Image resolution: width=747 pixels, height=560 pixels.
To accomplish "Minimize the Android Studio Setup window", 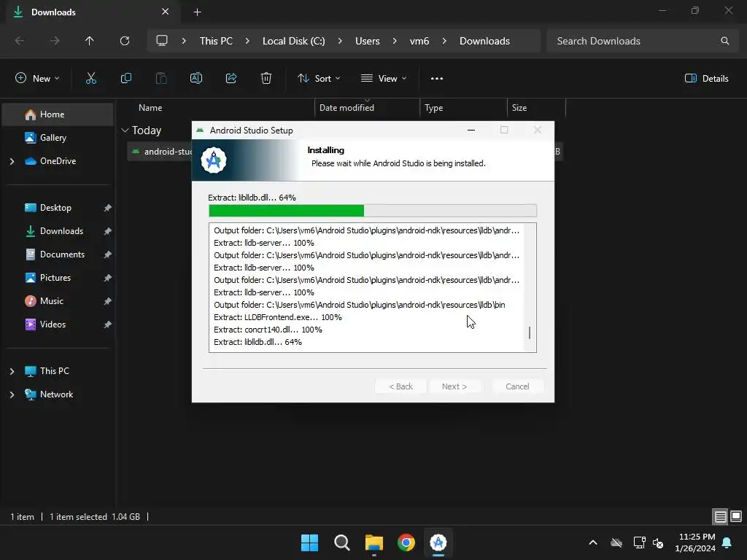I will coord(471,130).
